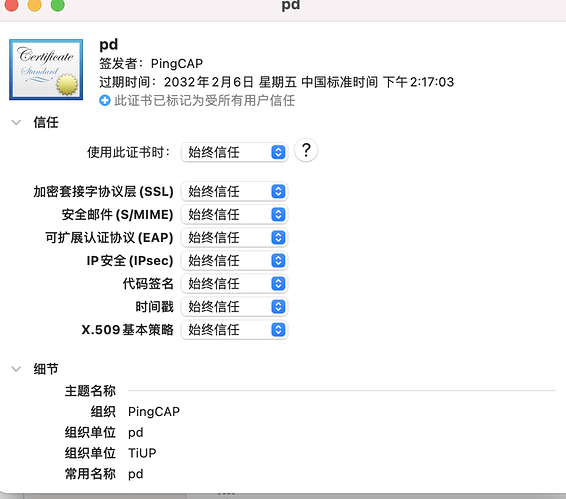The image size is (566, 499).
Task: Click 此证书已标记为受所有用户信任 status text
Action: pos(204,100)
